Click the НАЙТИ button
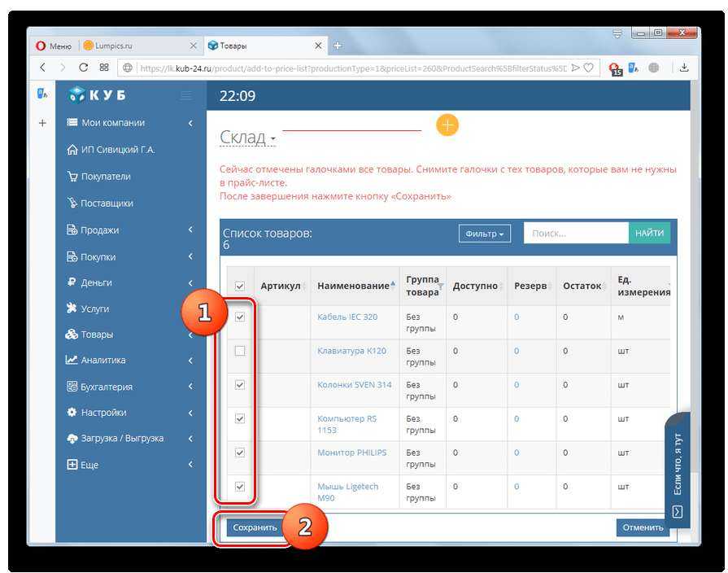The height and width of the screenshot is (573, 728). tap(649, 233)
